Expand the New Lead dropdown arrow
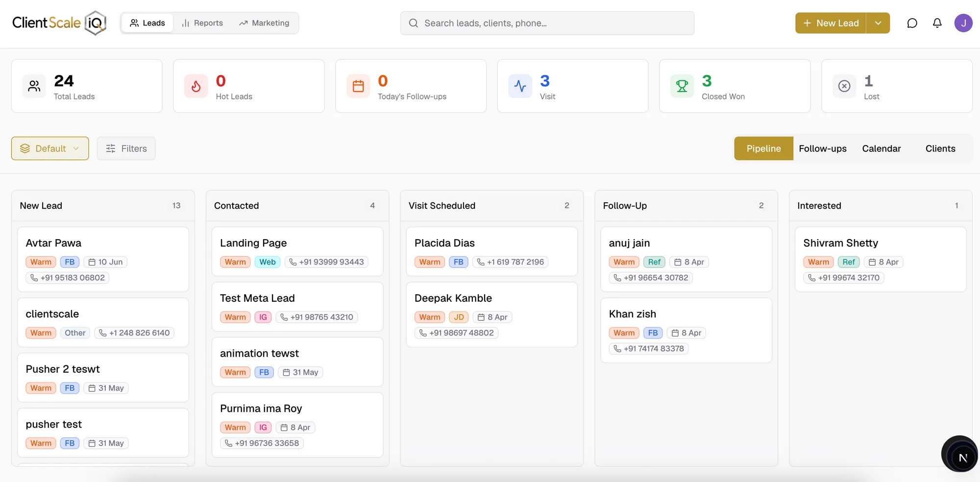980x482 pixels. (878, 23)
